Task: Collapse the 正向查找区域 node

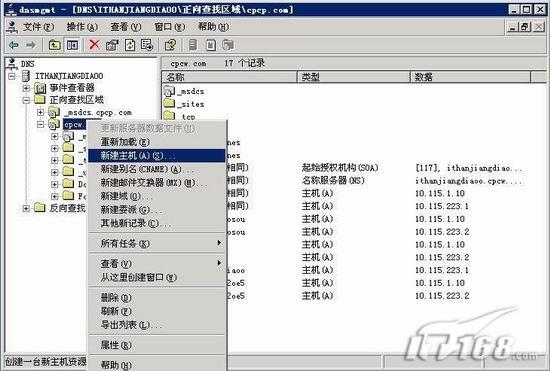Action: [26, 100]
